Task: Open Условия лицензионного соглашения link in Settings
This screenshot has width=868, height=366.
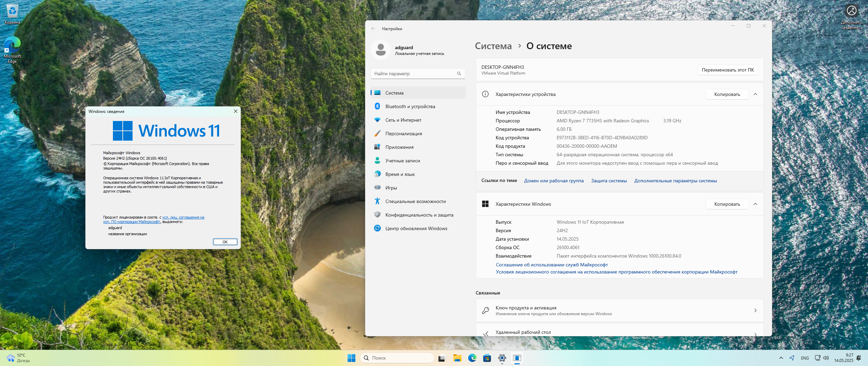Action: coord(616,272)
